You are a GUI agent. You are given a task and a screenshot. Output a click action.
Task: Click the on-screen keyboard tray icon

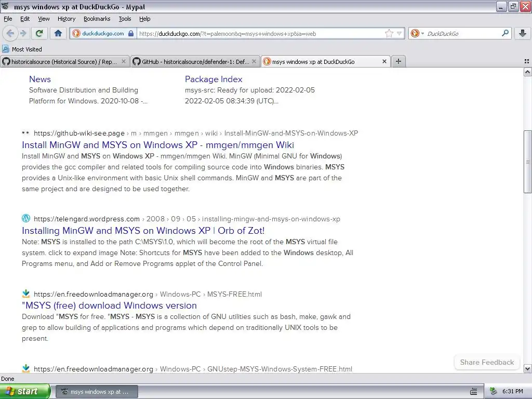point(474,392)
